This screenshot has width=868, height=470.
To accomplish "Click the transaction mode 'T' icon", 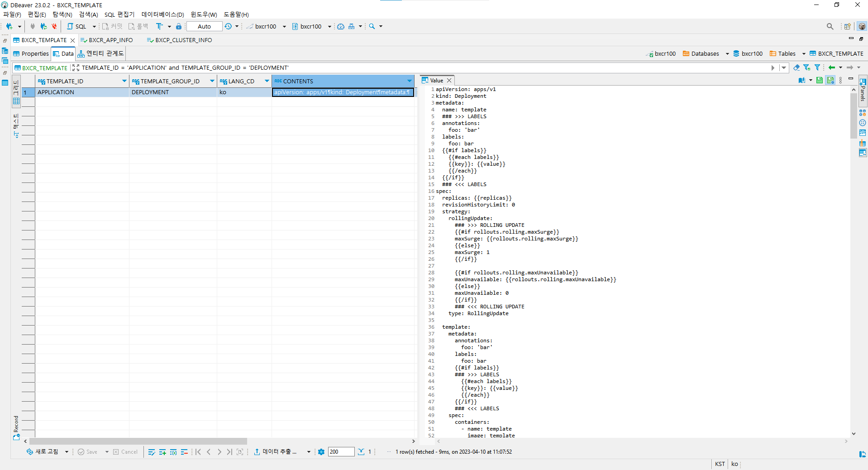I will pos(159,26).
